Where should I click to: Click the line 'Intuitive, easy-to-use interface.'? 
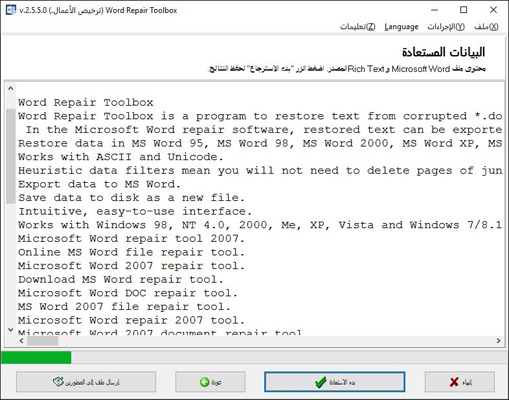[135, 212]
